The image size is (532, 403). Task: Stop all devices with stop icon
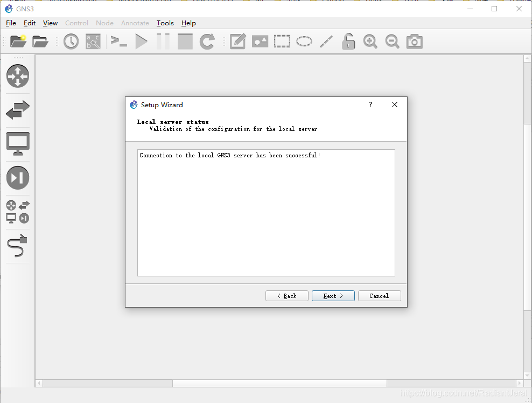pos(185,41)
